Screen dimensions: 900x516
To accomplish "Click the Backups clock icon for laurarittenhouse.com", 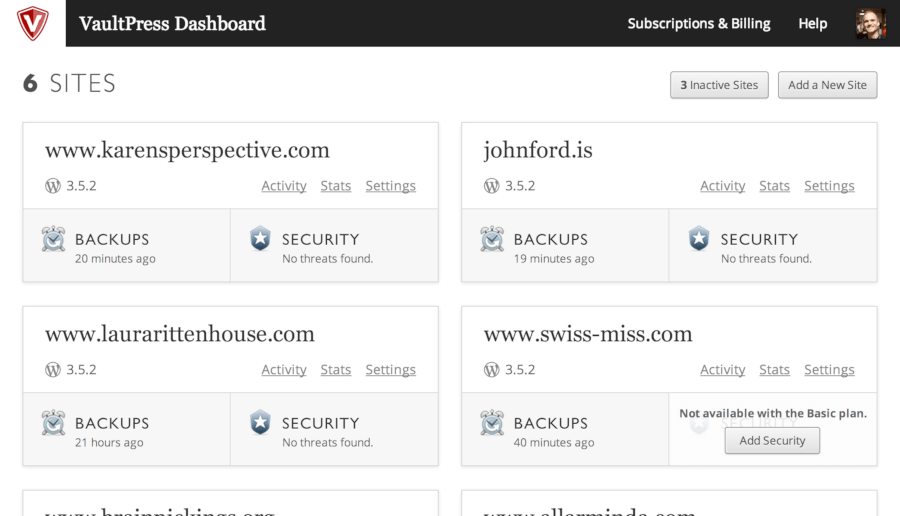I will [54, 423].
